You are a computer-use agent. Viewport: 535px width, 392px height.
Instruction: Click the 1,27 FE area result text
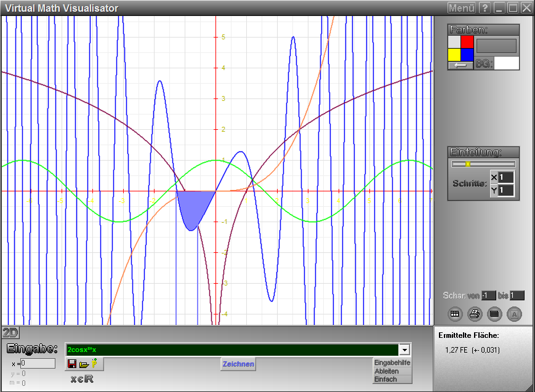[472, 350]
